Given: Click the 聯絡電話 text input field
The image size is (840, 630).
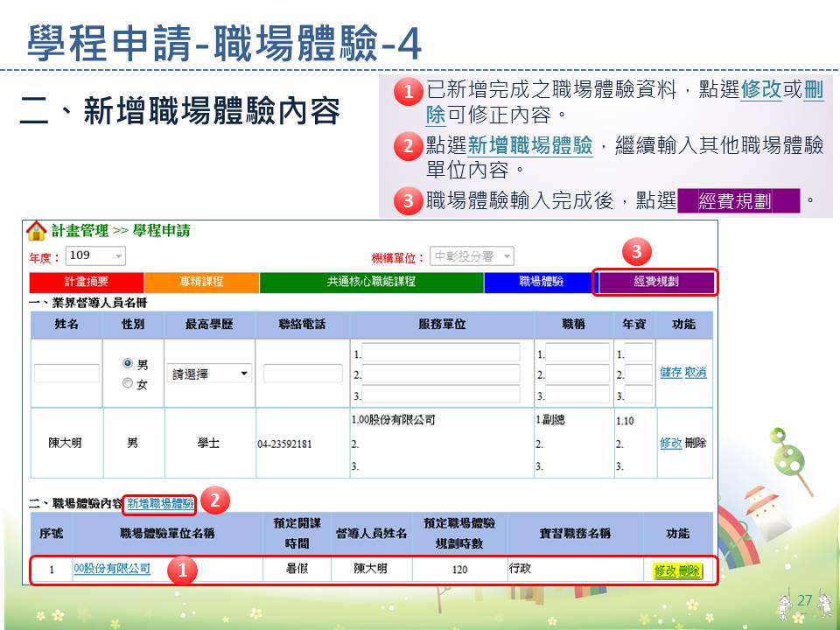Looking at the screenshot, I should coord(302,373).
